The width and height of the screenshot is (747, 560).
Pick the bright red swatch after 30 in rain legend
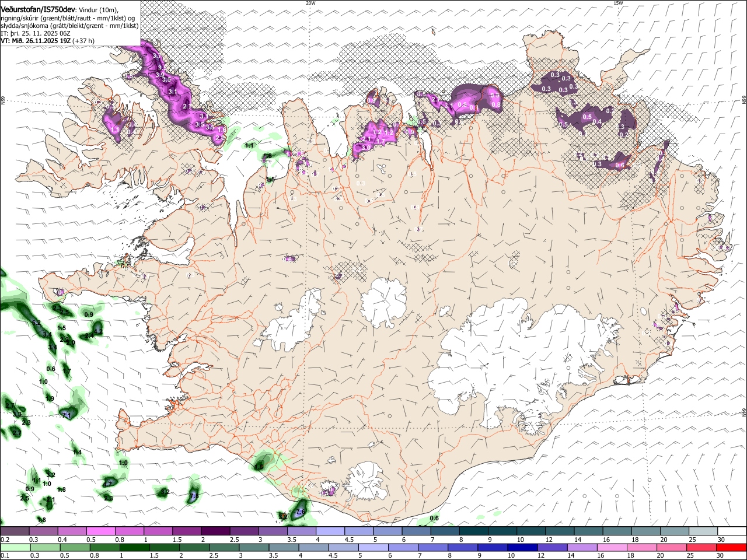point(732,547)
